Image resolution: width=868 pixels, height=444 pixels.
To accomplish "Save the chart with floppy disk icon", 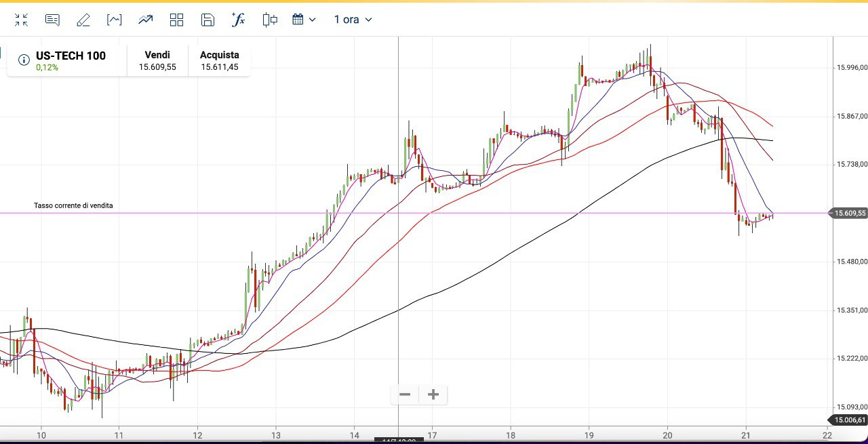I will point(208,20).
